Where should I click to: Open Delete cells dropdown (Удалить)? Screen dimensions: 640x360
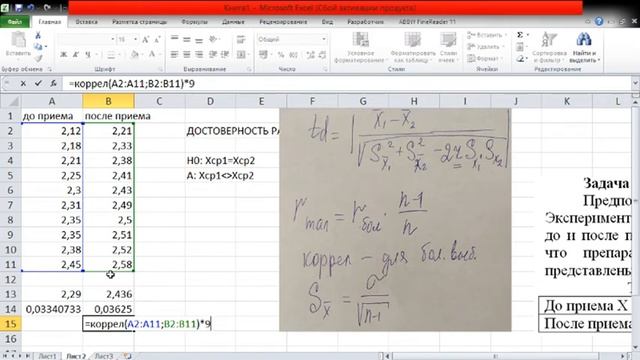point(485,47)
